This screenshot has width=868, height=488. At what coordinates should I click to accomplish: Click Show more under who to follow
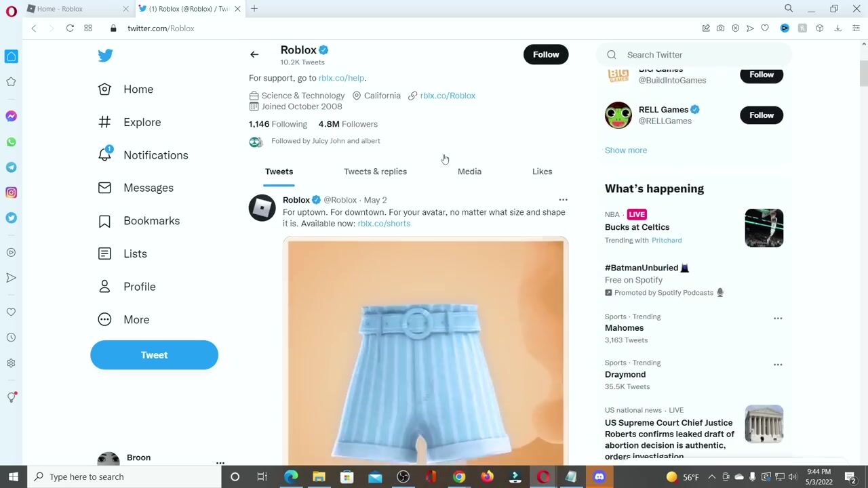tap(626, 150)
